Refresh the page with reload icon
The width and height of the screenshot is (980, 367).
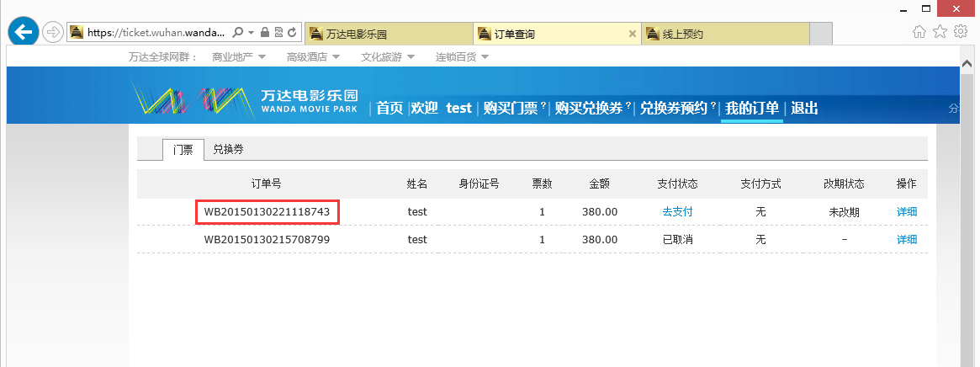[292, 32]
